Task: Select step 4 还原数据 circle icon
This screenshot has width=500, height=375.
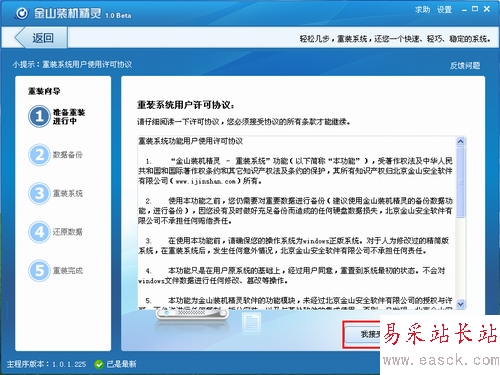Action: (39, 232)
